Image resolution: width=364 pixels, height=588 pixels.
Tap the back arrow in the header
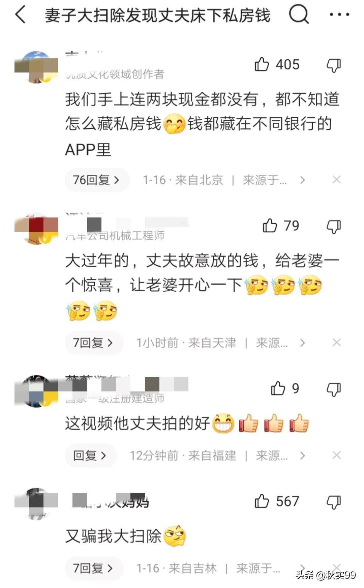point(21,15)
